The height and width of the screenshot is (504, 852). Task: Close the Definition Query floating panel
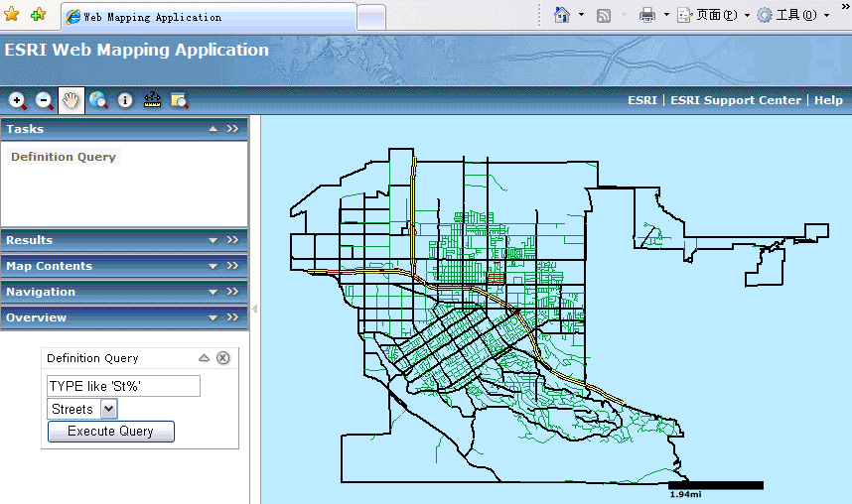tap(223, 358)
